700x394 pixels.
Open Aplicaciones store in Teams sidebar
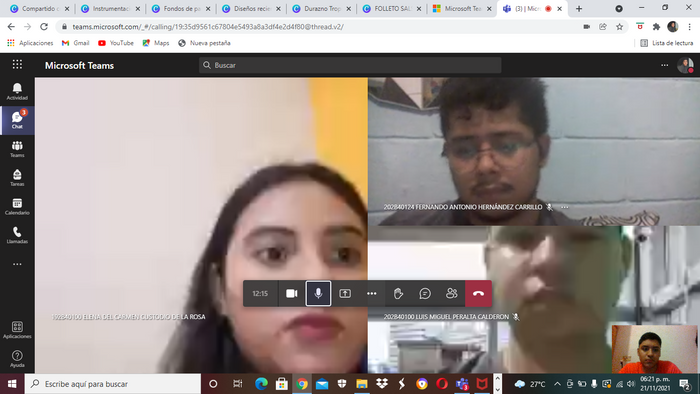17,330
